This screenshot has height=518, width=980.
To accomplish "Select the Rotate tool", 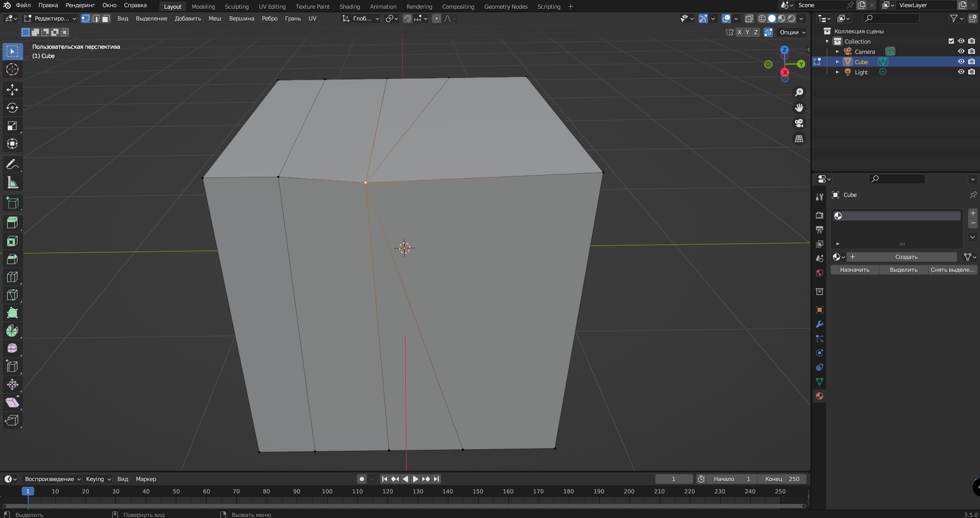I will (x=12, y=108).
